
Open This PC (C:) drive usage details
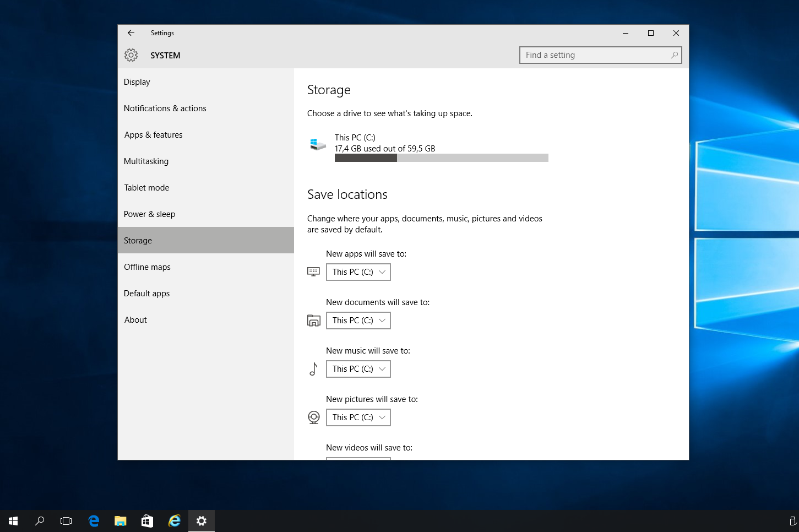(355, 138)
